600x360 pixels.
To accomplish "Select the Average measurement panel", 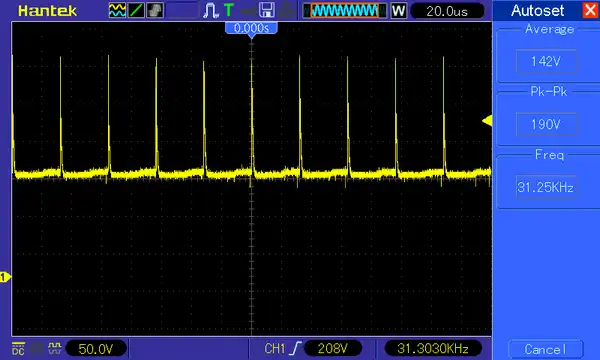I will point(548,54).
